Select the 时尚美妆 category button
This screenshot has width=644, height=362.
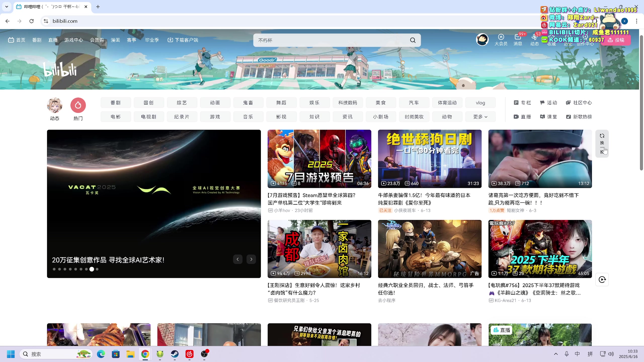(x=414, y=117)
